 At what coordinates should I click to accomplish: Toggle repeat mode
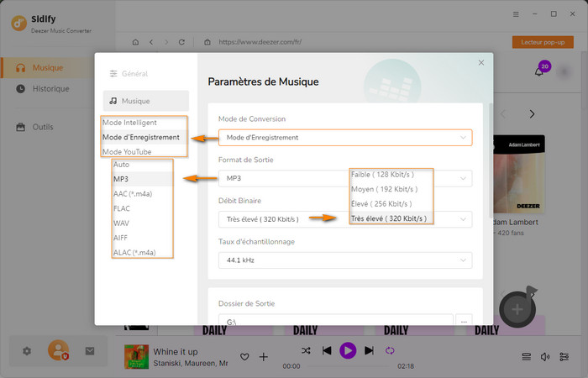[390, 350]
